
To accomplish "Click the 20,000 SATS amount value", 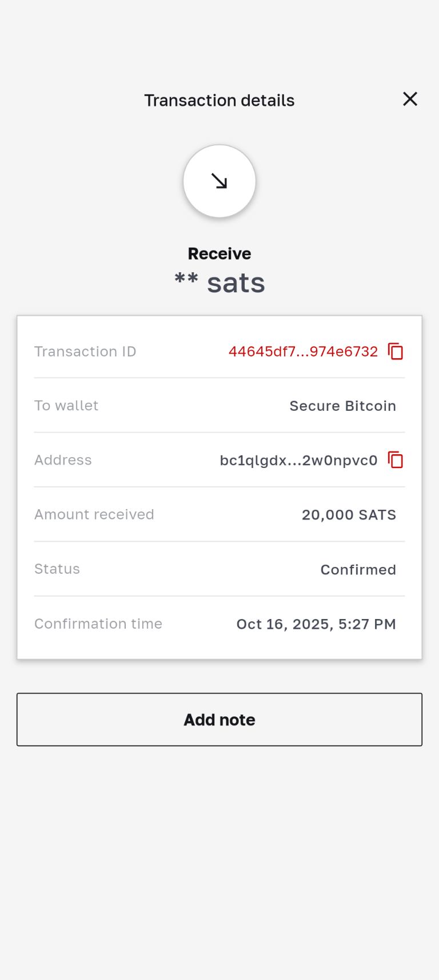I will pos(349,515).
